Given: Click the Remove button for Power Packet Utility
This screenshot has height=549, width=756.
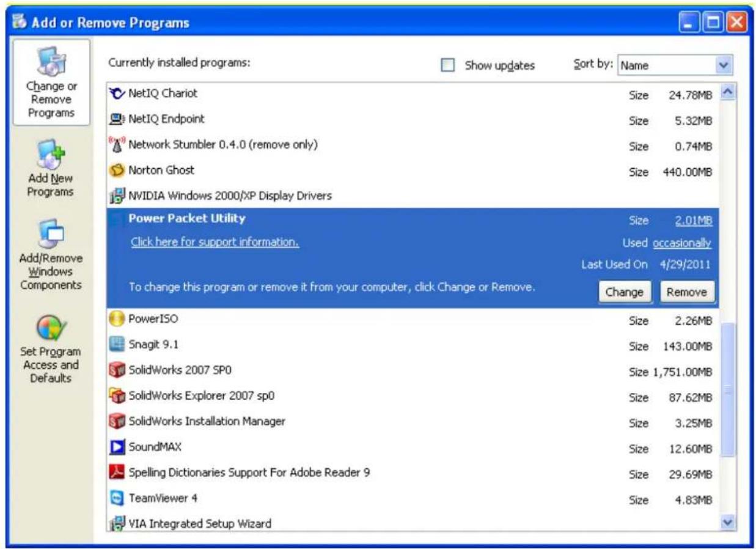Looking at the screenshot, I should (x=687, y=292).
